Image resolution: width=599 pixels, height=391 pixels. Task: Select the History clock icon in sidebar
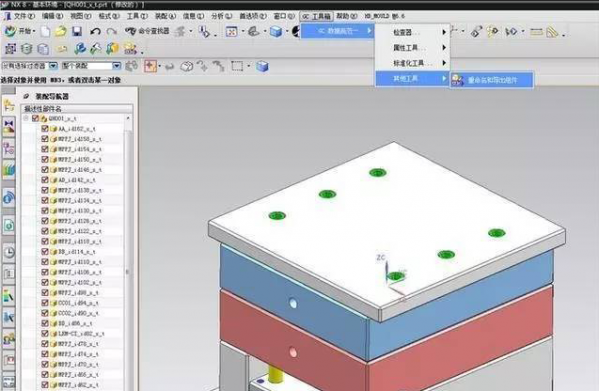click(9, 252)
